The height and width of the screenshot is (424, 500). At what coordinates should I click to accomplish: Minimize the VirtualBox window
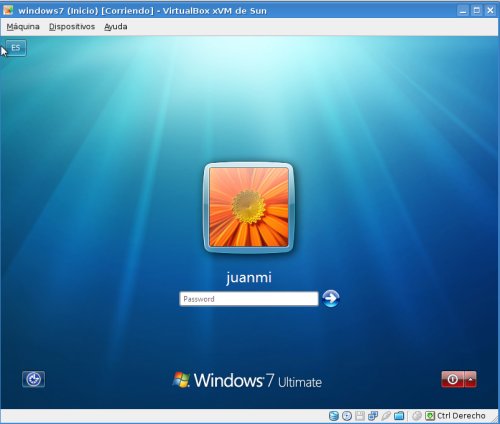point(463,11)
